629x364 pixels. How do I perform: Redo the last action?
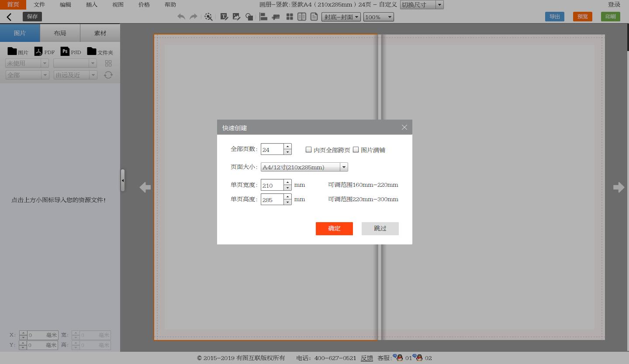tap(193, 17)
